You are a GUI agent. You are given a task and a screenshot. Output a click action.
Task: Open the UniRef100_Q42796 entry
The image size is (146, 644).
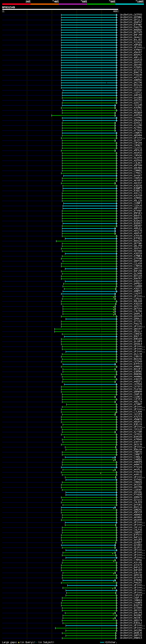[131, 82]
